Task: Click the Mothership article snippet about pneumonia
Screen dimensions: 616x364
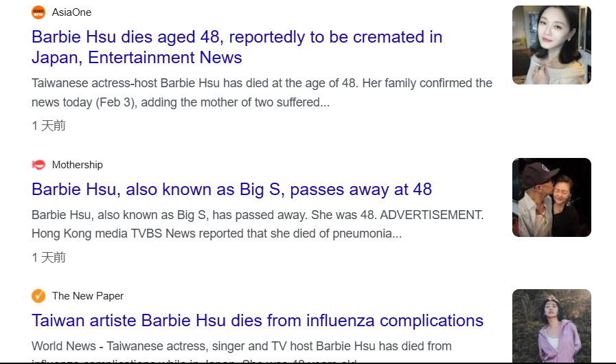Action: tap(258, 224)
